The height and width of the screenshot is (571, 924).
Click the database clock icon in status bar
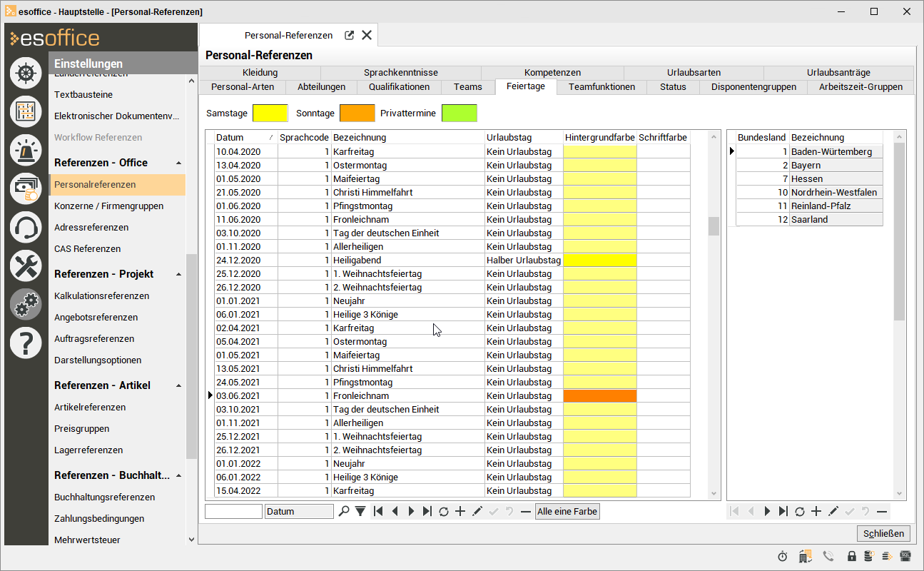tap(870, 556)
